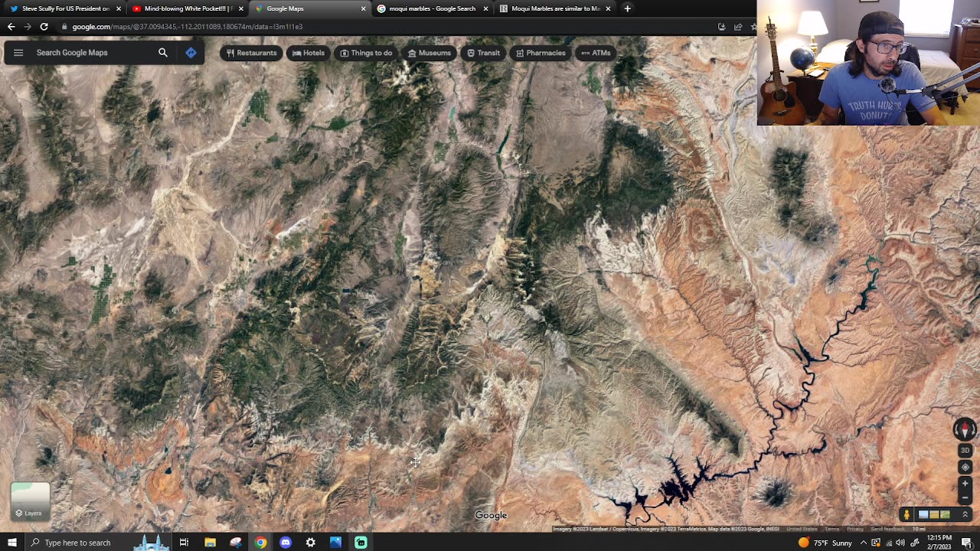Open the Windows Start menu
Screen dimensions: 980x551
(11, 543)
